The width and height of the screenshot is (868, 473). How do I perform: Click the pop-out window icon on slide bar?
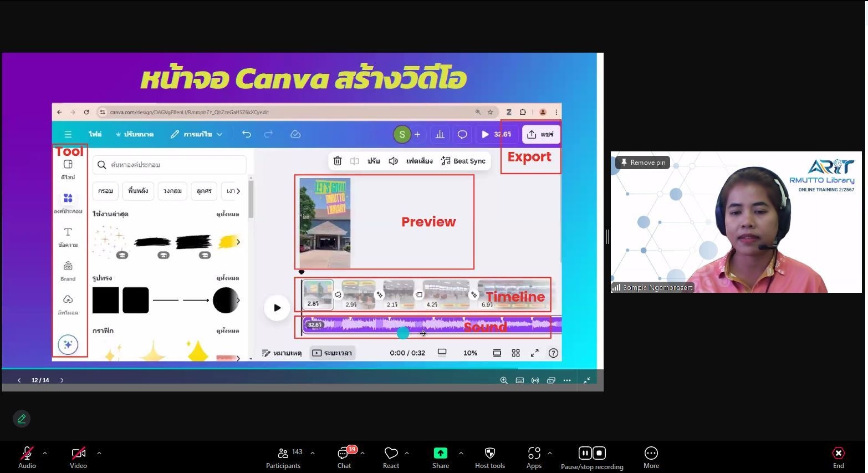point(551,380)
